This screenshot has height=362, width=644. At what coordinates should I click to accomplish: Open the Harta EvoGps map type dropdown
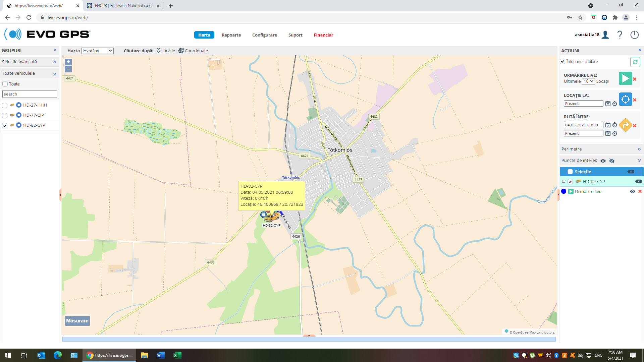(x=98, y=51)
